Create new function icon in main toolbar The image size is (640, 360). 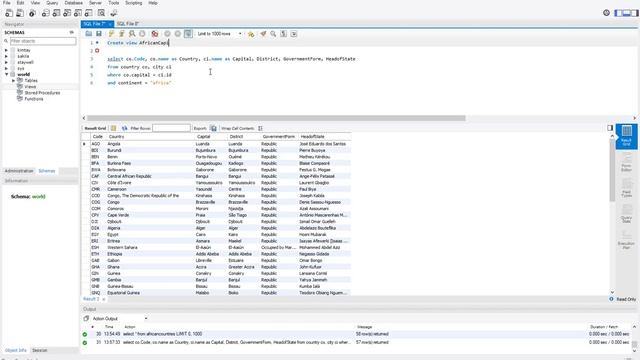[x=88, y=13]
